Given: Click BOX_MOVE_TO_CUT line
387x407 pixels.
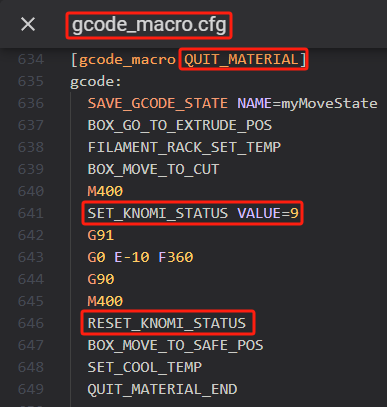Looking at the screenshot, I should [x=153, y=169].
